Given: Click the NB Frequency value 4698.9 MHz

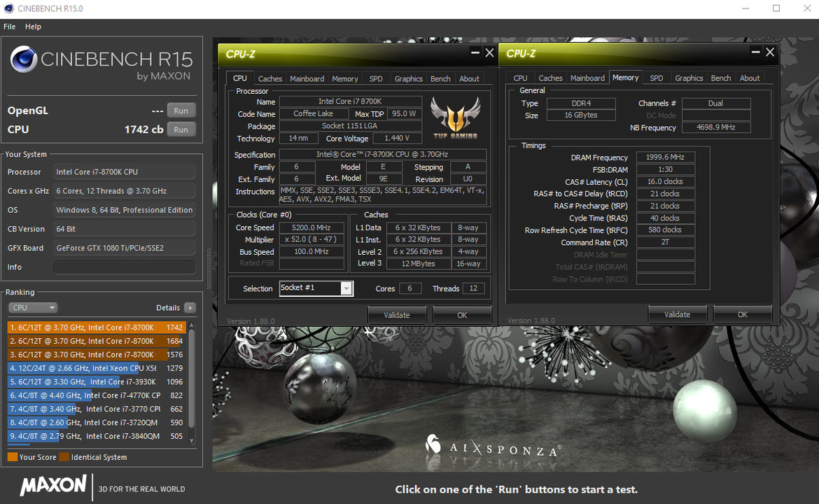Looking at the screenshot, I should point(716,127).
